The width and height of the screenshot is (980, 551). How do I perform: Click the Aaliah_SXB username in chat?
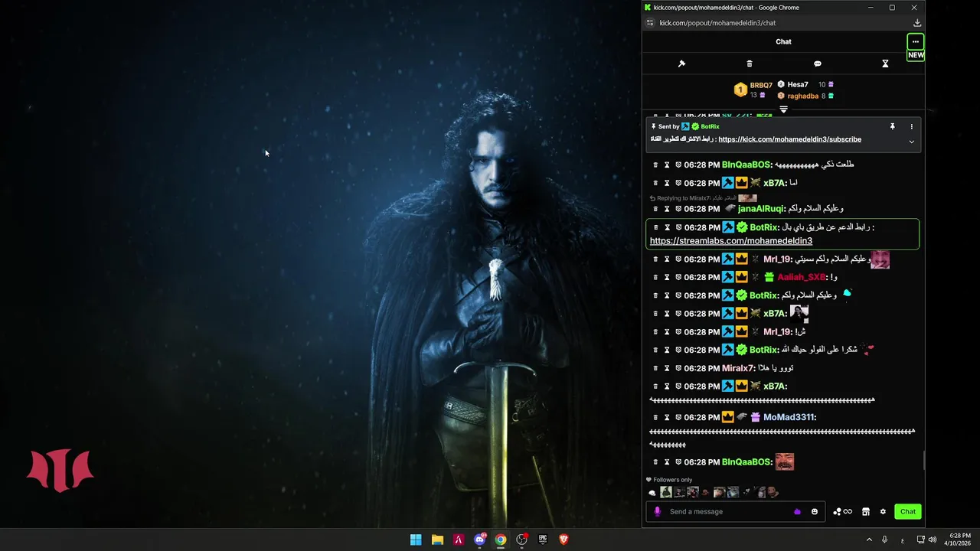(x=803, y=277)
